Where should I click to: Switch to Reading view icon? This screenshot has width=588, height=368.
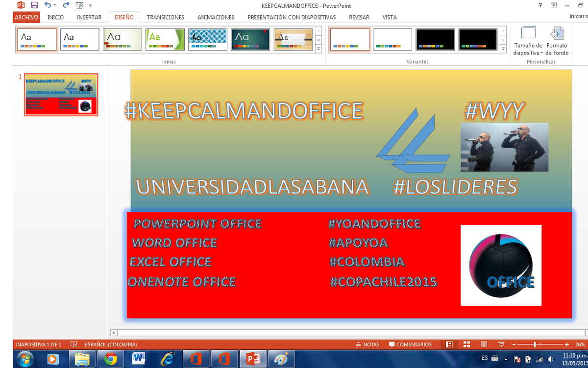tap(484, 344)
